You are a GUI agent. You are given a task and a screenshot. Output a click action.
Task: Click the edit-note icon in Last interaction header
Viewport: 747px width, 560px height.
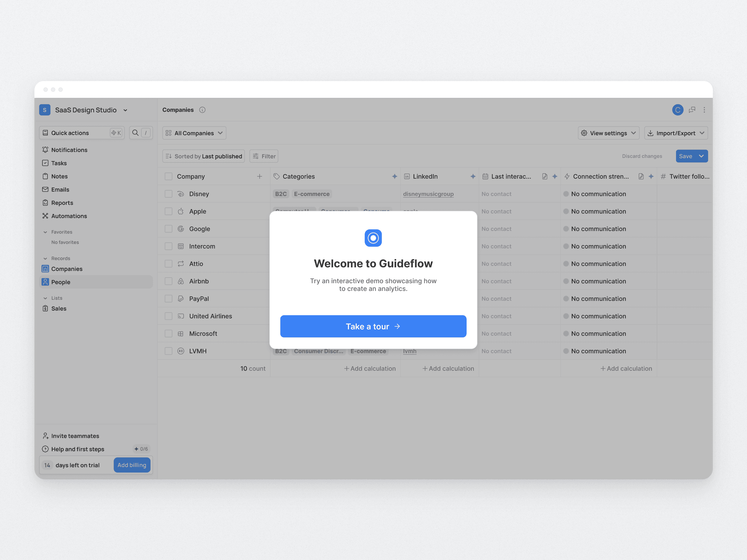pyautogui.click(x=545, y=177)
